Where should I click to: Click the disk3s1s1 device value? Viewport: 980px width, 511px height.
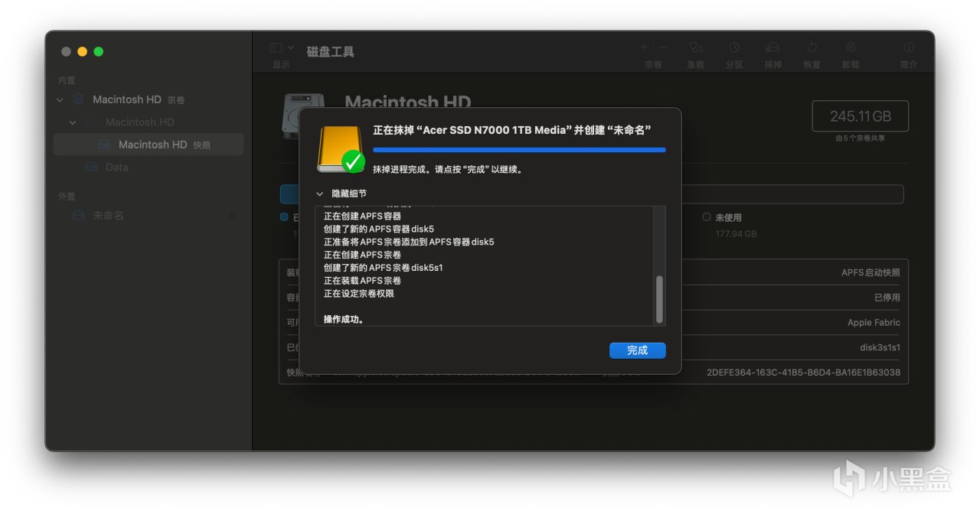(880, 347)
